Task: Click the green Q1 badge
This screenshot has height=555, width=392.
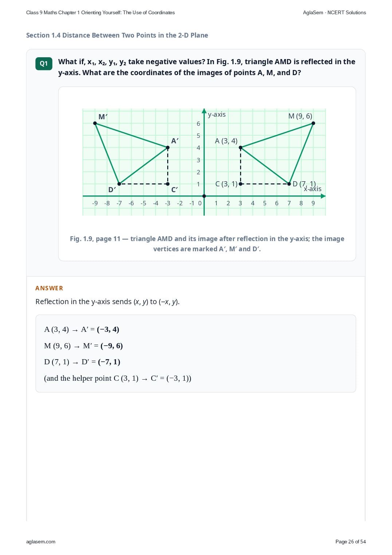Action: 44,63
